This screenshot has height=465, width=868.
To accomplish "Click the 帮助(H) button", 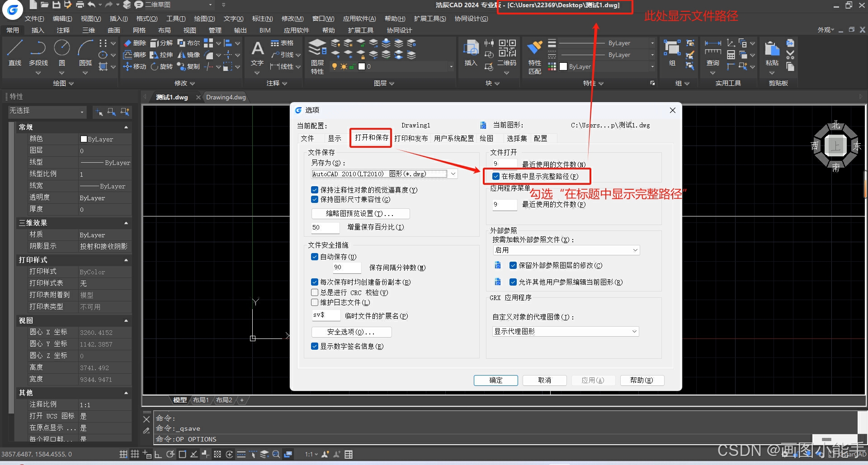I will click(x=642, y=380).
